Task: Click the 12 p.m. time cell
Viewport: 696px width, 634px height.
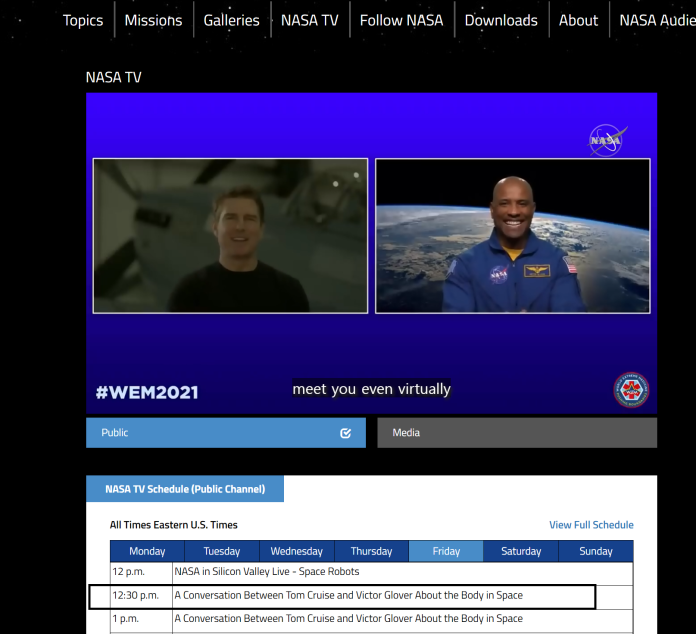Action: tap(141, 572)
